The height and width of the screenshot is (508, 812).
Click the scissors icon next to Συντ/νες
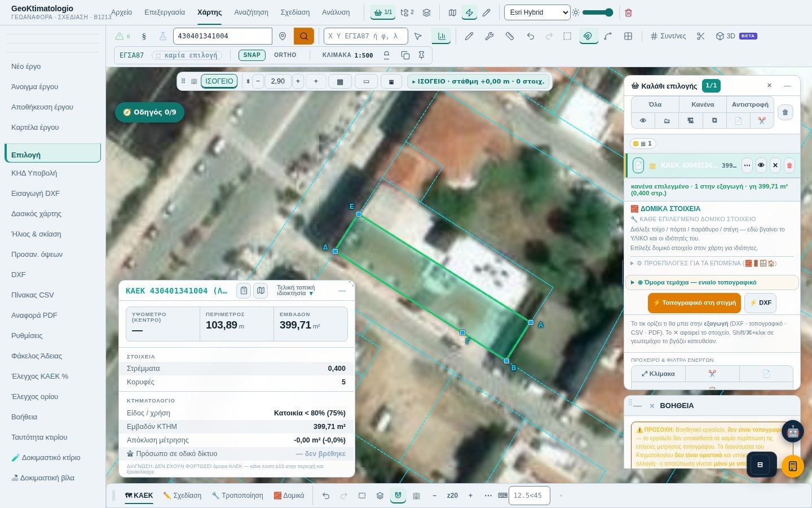coord(701,36)
